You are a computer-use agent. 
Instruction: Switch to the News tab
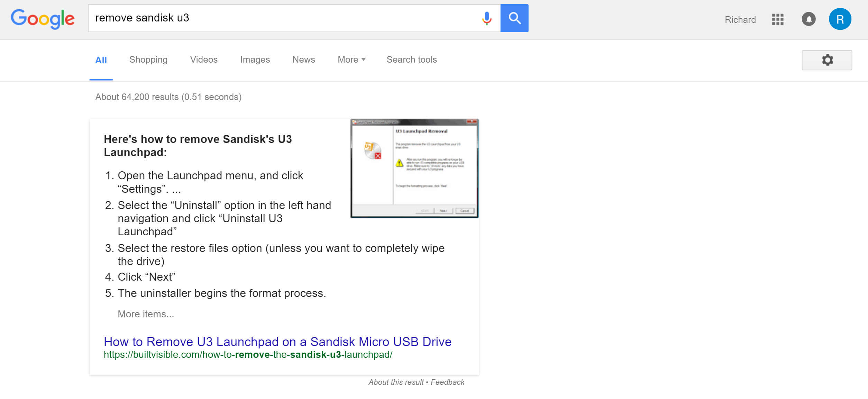(x=303, y=60)
